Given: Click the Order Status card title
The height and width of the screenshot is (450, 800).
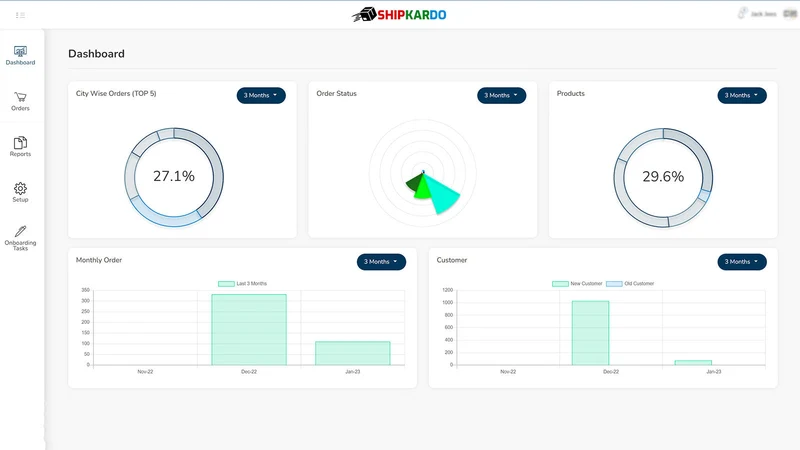Looking at the screenshot, I should [x=336, y=93].
